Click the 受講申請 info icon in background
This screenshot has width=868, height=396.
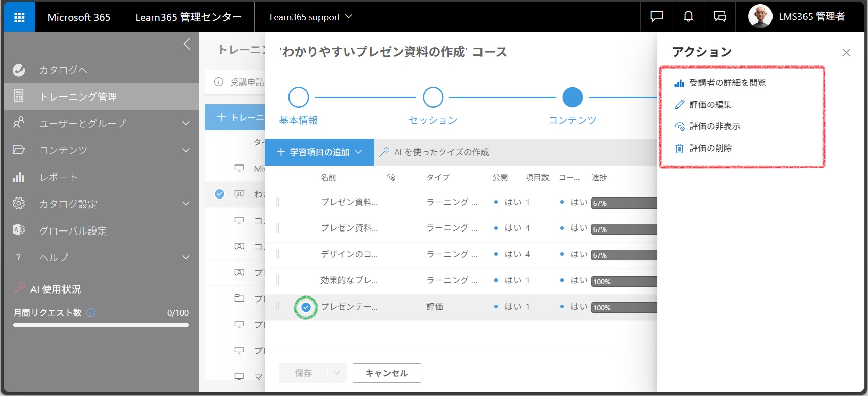tap(219, 82)
